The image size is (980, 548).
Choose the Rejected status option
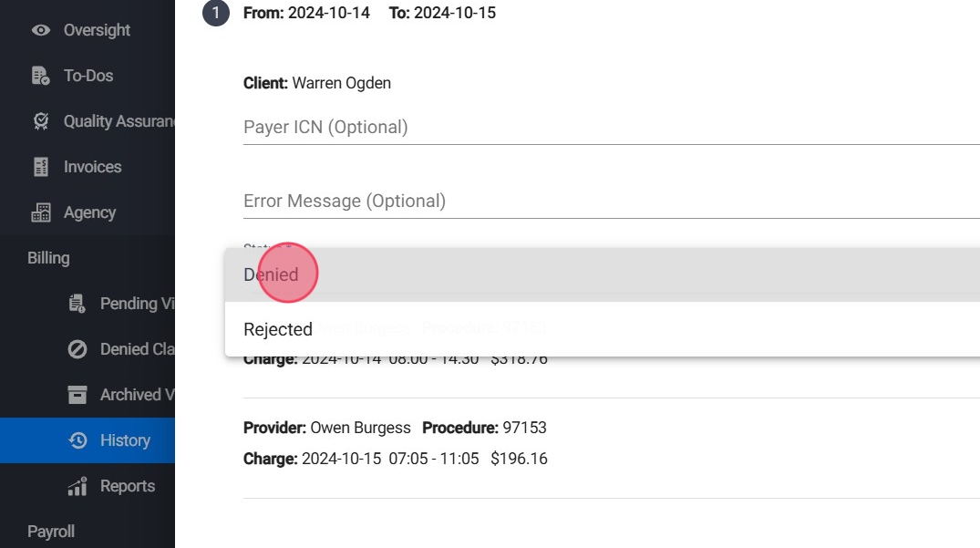[278, 329]
